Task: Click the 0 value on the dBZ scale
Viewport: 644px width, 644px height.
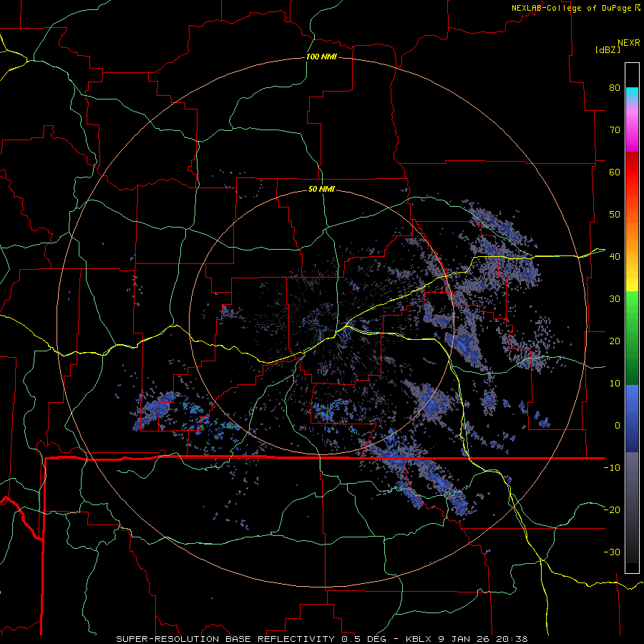Action: [618, 426]
